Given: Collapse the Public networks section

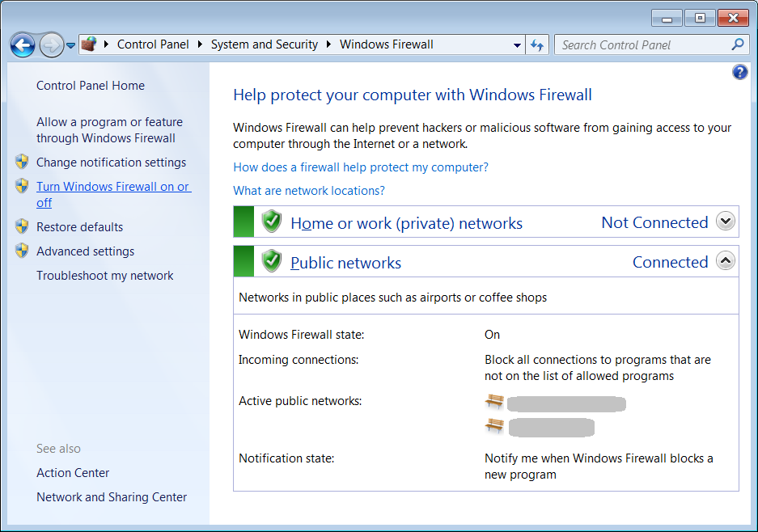Looking at the screenshot, I should (726, 261).
